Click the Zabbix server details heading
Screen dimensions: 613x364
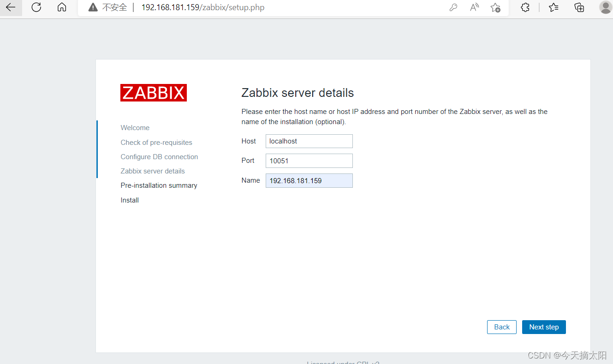298,93
